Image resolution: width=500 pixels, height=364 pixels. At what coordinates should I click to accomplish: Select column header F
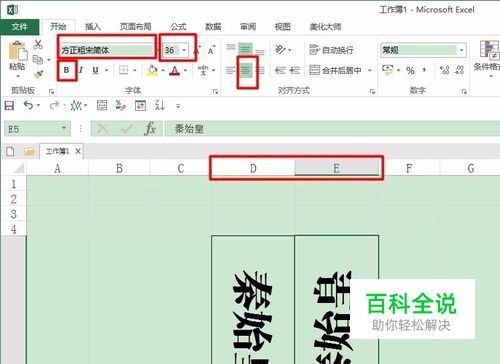coord(409,168)
